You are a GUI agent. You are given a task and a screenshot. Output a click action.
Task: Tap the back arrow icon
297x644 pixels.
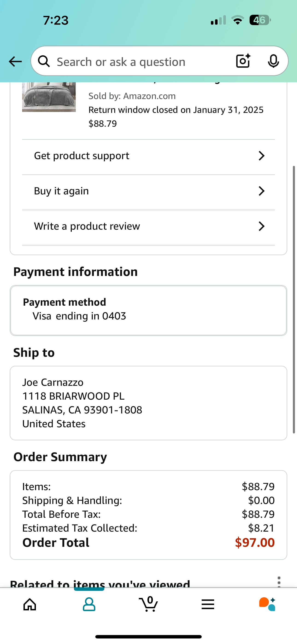15,61
